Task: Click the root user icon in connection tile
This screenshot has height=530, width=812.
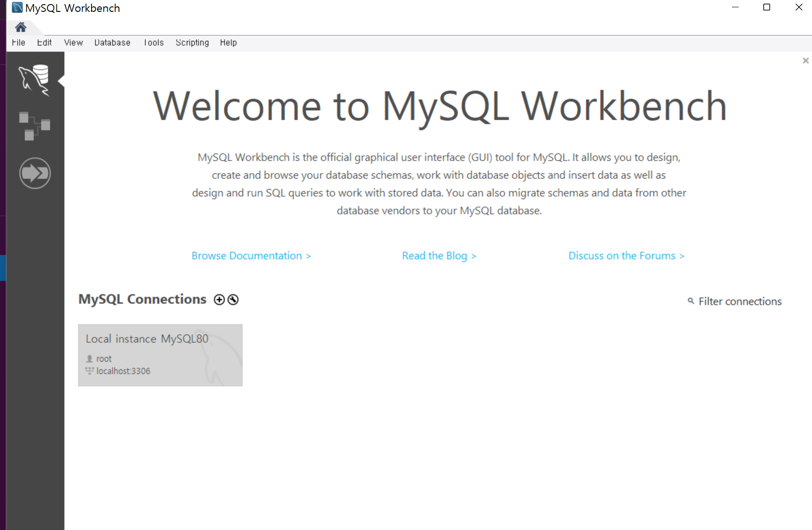Action: coord(90,359)
